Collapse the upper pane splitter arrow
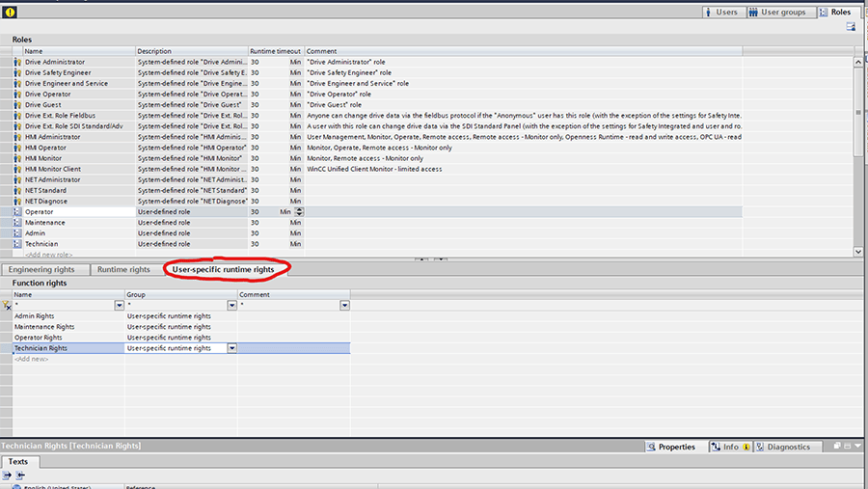Image resolution: width=868 pixels, height=489 pixels. pos(421,259)
